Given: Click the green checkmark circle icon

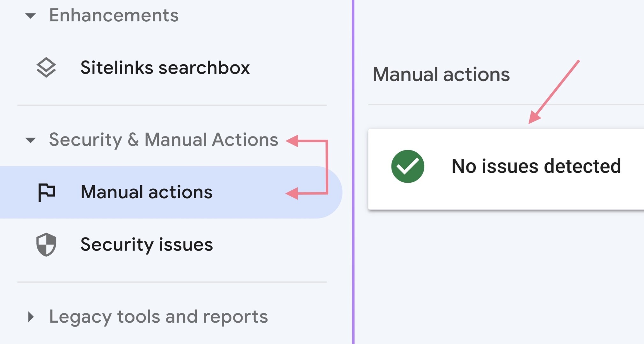Looking at the screenshot, I should pos(407,166).
